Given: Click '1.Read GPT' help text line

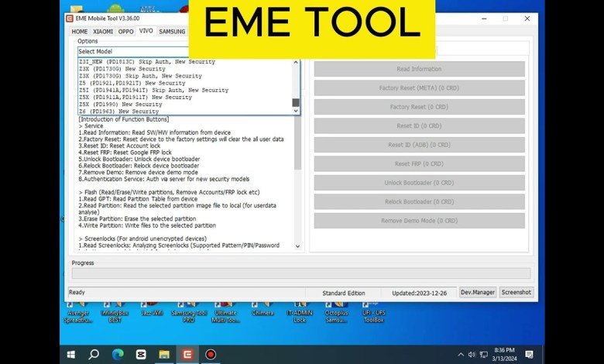Looking at the screenshot, I should [x=138, y=199].
